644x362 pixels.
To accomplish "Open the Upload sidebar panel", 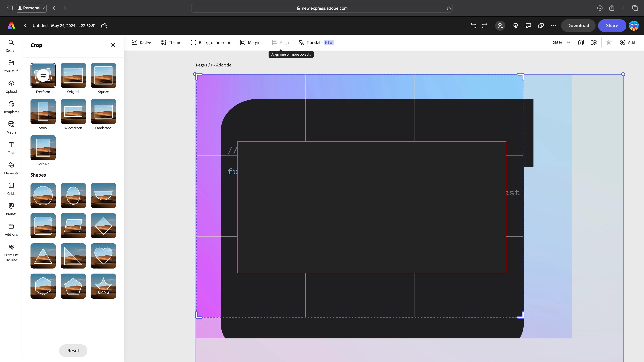I will click(x=11, y=86).
